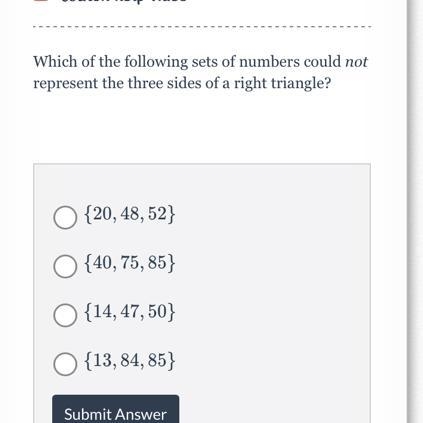Mark the {13, 84, 85} radio button
The width and height of the screenshot is (423, 423).
[65, 364]
